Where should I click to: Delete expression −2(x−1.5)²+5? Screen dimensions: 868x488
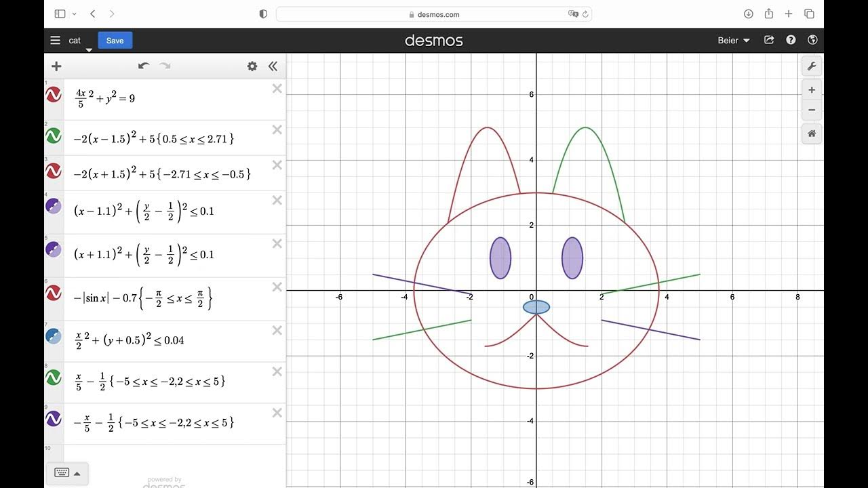(x=277, y=129)
